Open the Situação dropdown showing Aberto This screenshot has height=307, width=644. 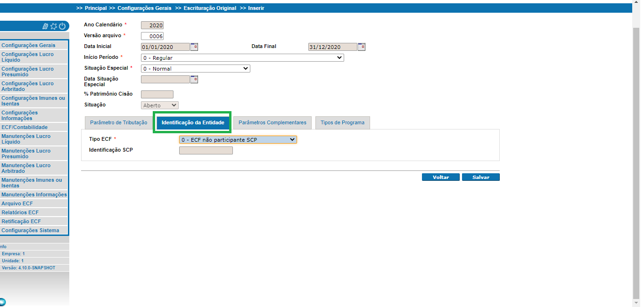click(x=160, y=105)
